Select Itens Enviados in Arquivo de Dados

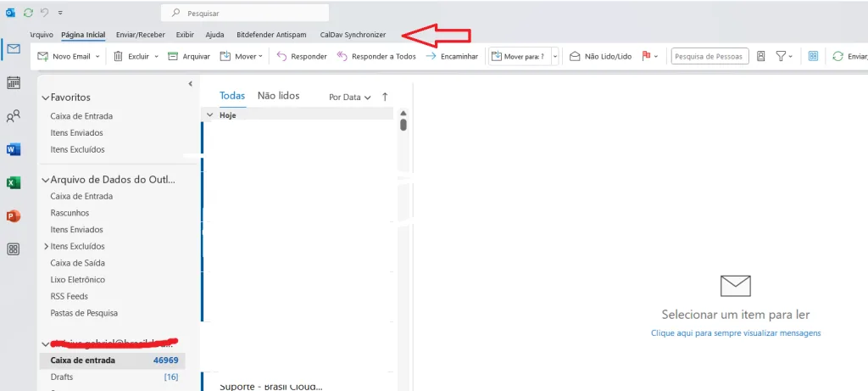pos(76,229)
